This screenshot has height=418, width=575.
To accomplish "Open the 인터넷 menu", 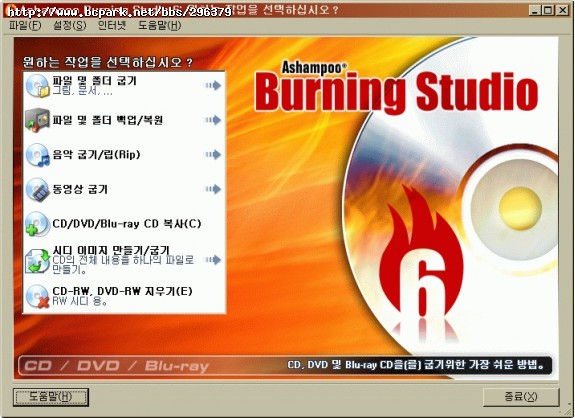I will pos(112,26).
